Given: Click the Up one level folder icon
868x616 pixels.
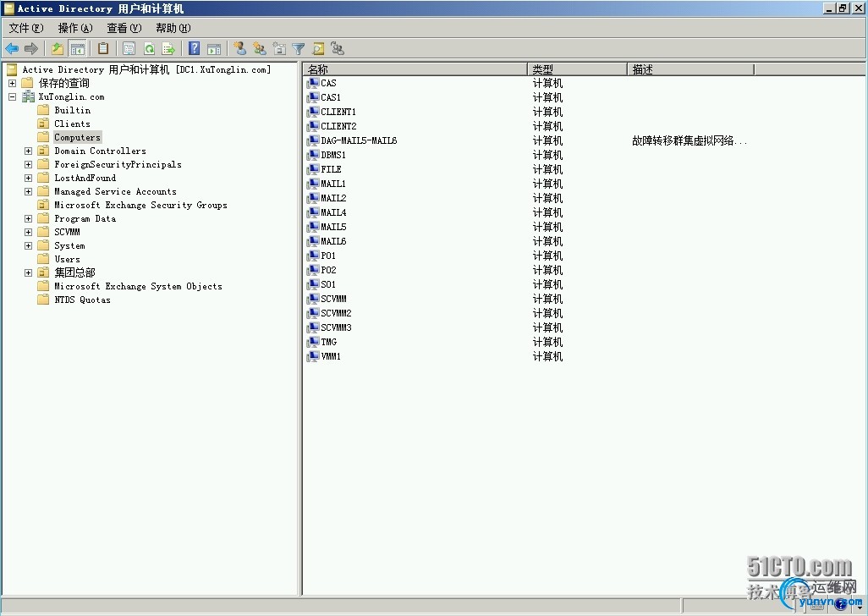Looking at the screenshot, I should [x=57, y=49].
